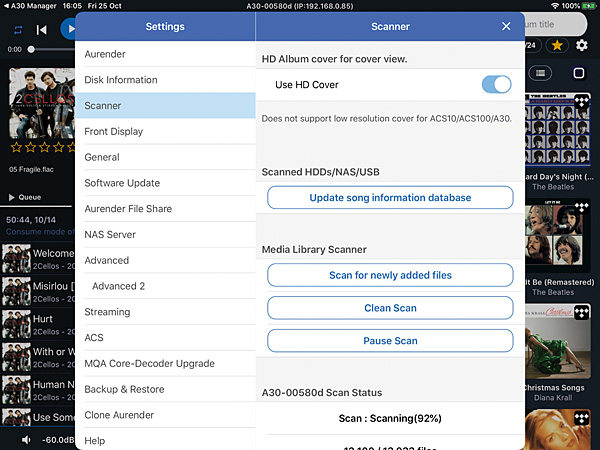Click the speaker volume icon
The height and width of the screenshot is (450, 600).
coord(26,440)
